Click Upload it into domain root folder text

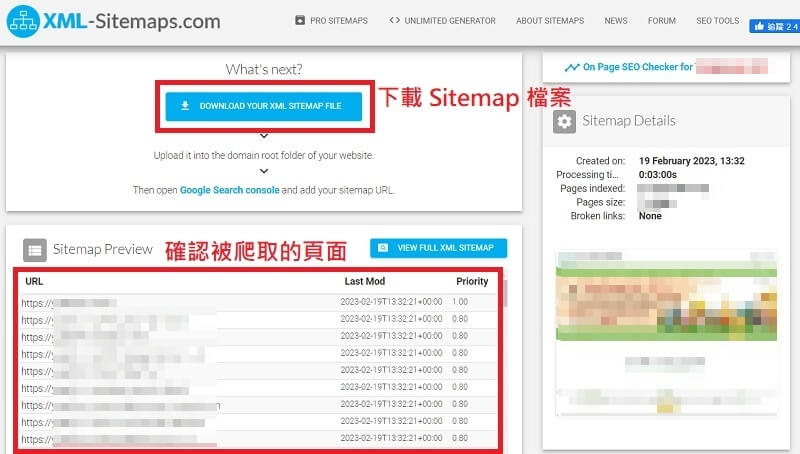coord(264,155)
